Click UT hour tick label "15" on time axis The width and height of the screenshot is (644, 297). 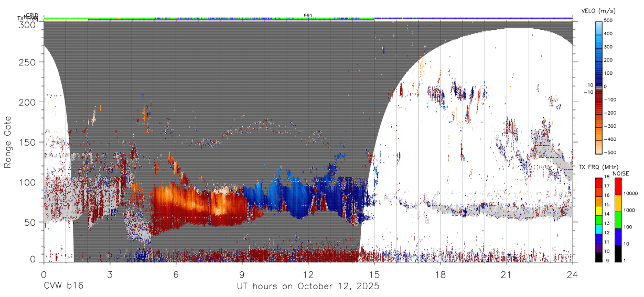click(374, 274)
